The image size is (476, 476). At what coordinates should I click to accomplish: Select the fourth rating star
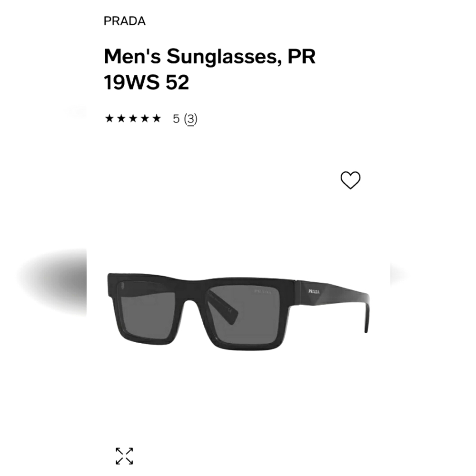coord(145,118)
